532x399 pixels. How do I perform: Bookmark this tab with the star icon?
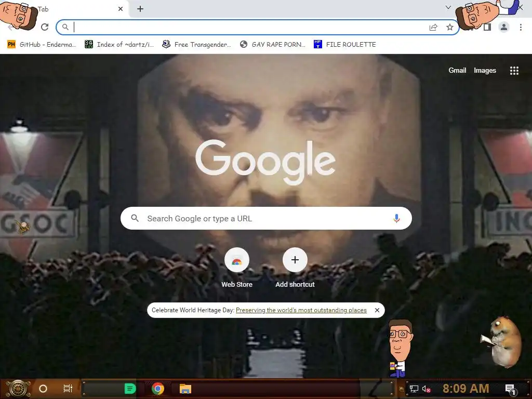450,27
